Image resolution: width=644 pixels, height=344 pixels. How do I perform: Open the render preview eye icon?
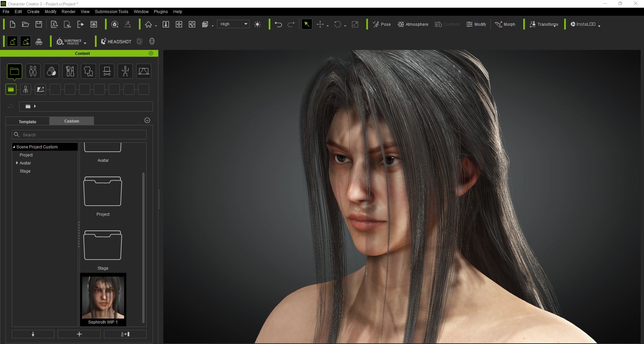pyautogui.click(x=94, y=24)
